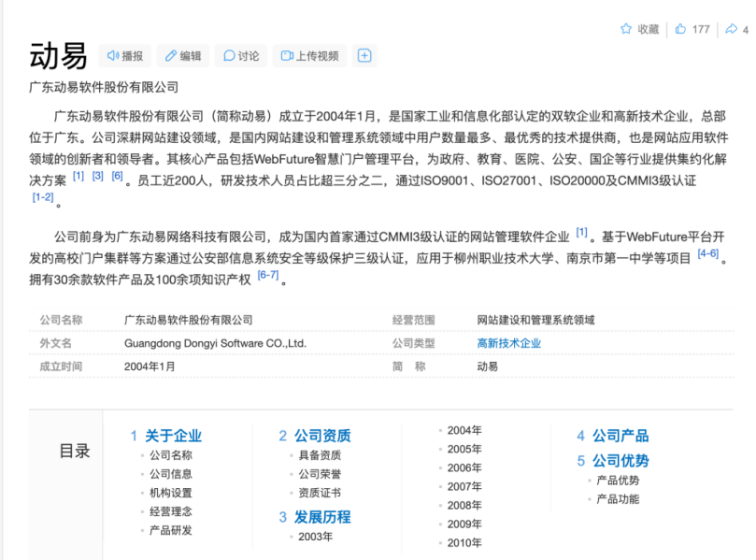The width and height of the screenshot is (756, 560).
Task: Click the thumbs-up like icon
Action: coord(680,29)
